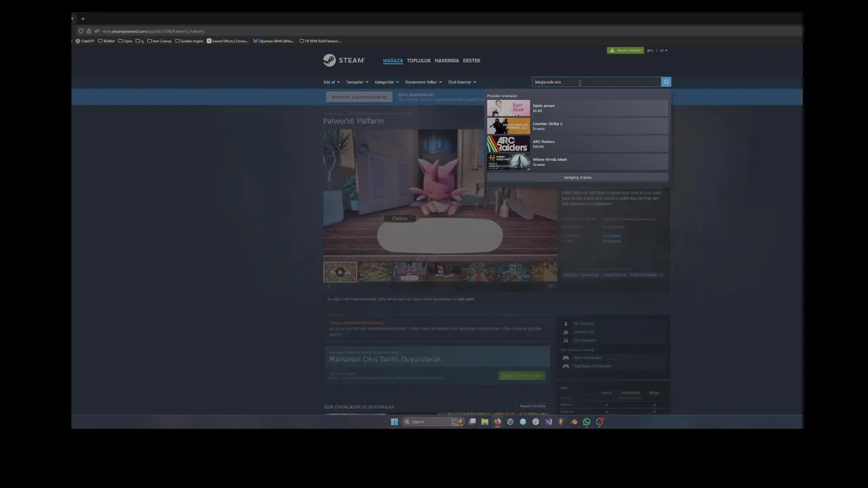Open WhatsApp from taskbar
The width and height of the screenshot is (868, 488).
(x=587, y=422)
